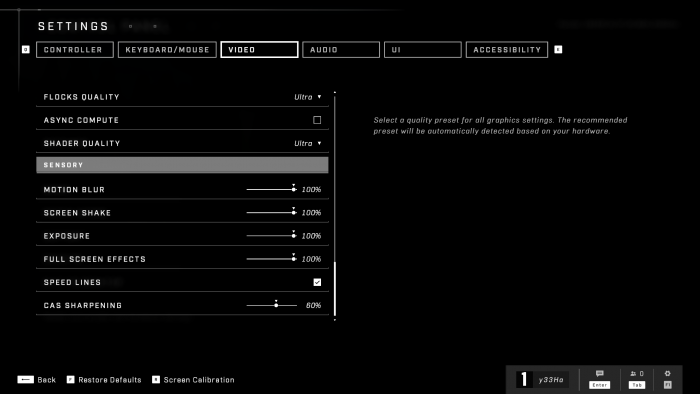Click the Tab key badge under friends
This screenshot has height=394, width=700.
pyautogui.click(x=637, y=385)
